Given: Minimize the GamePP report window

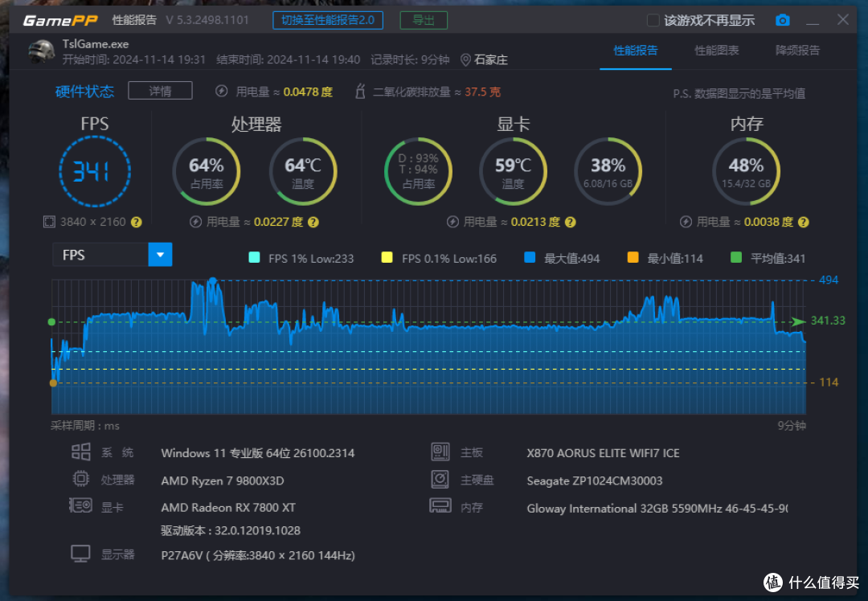Looking at the screenshot, I should coord(813,22).
